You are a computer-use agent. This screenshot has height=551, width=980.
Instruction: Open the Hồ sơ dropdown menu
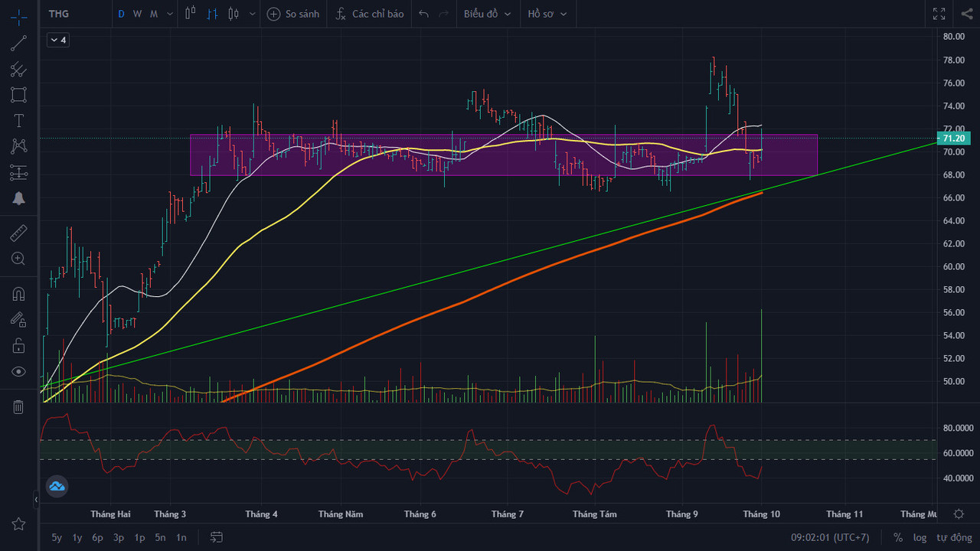pyautogui.click(x=547, y=14)
